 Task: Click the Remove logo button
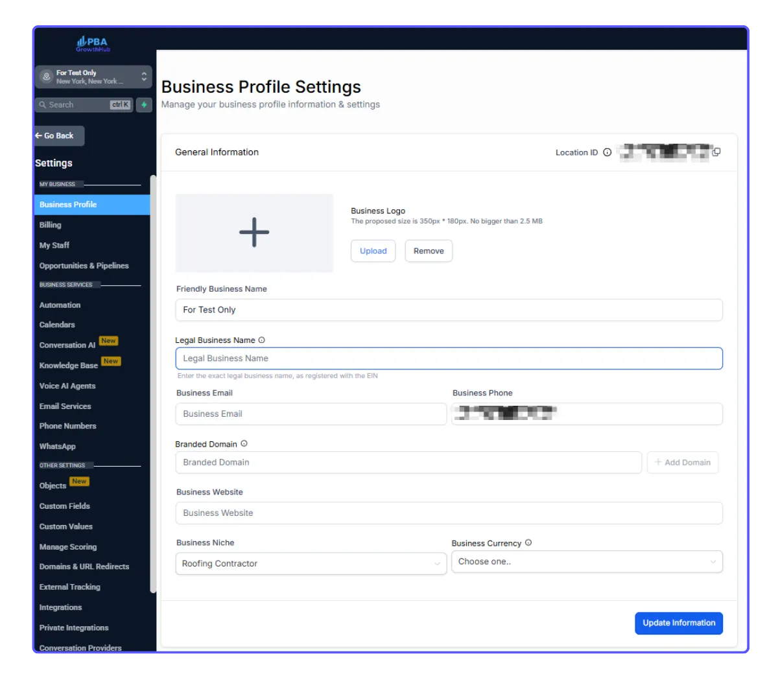[429, 251]
